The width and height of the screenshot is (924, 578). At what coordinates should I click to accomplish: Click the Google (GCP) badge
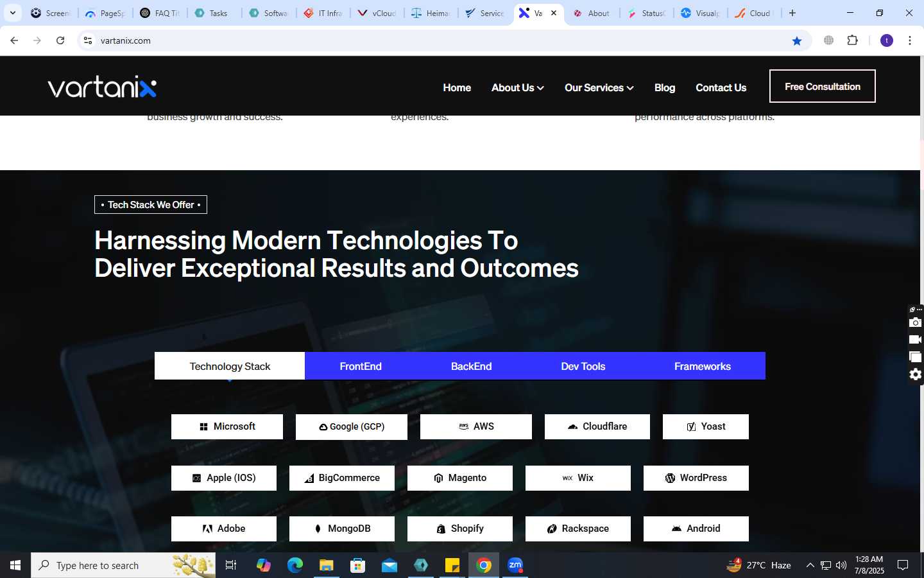point(352,426)
